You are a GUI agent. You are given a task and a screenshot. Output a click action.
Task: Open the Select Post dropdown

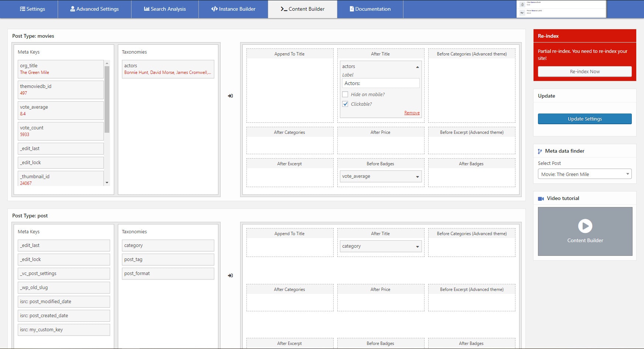pyautogui.click(x=585, y=174)
